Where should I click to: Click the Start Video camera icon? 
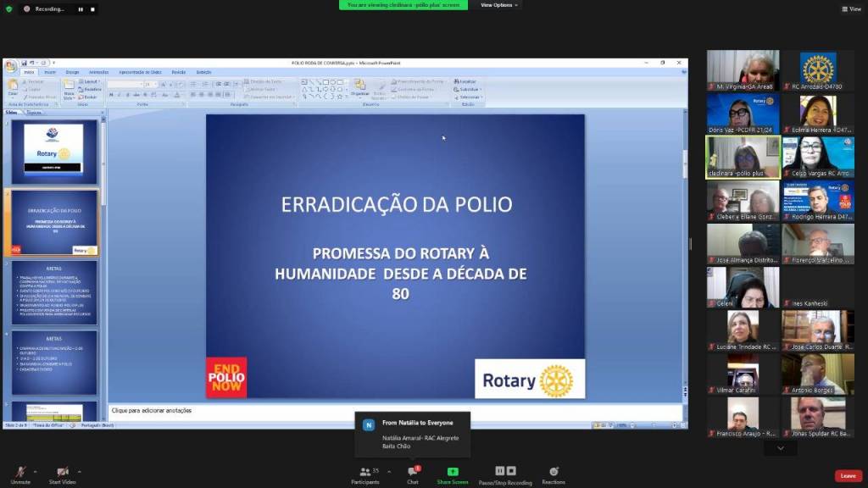(x=62, y=471)
